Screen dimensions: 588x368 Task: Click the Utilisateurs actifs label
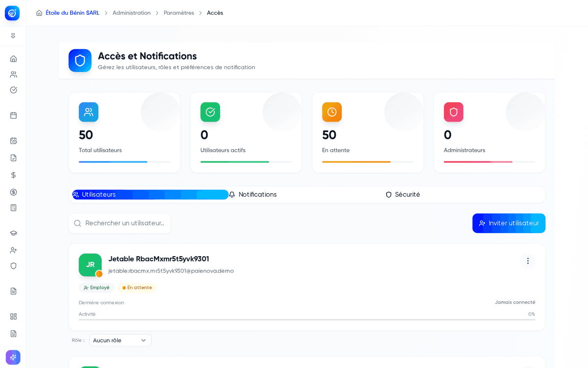click(x=223, y=151)
